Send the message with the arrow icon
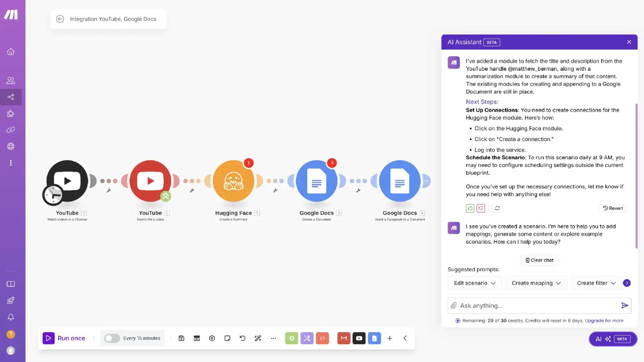 tap(625, 306)
